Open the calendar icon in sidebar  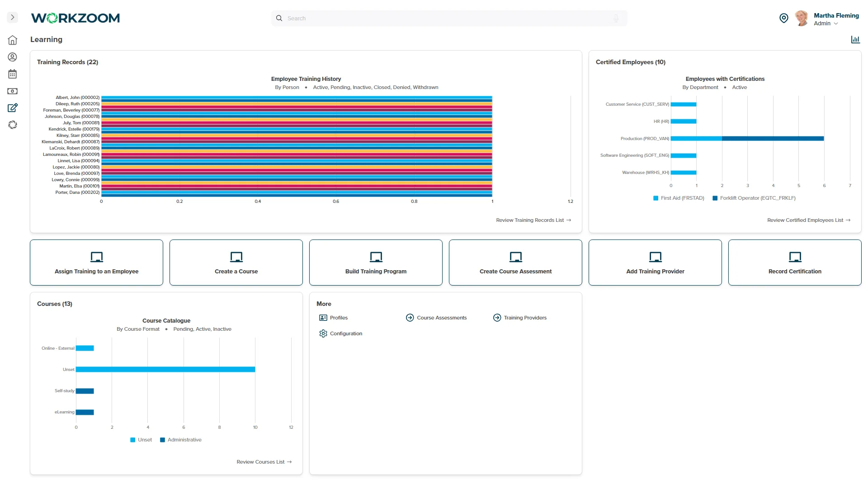13,74
